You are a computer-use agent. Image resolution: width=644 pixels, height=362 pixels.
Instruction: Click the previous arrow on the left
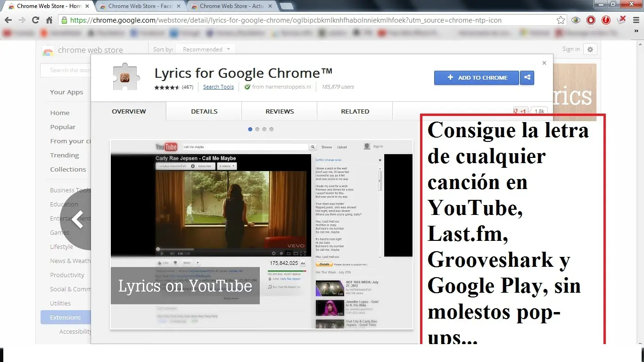pos(78,220)
